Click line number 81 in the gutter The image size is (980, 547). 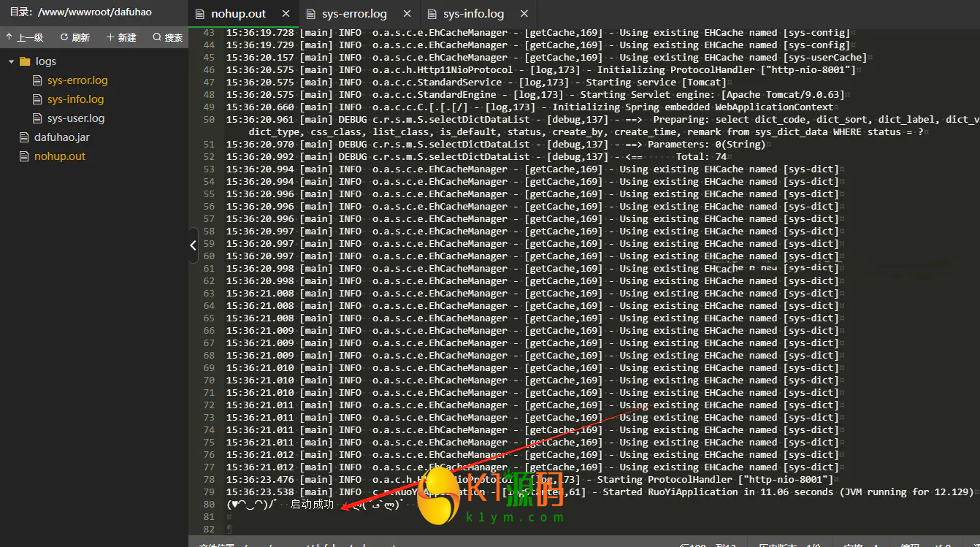pos(209,517)
